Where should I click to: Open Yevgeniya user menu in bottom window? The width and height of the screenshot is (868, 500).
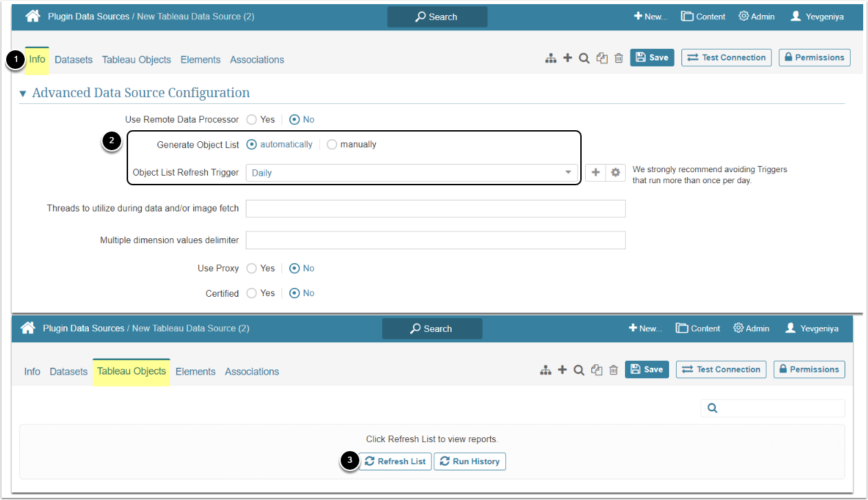812,329
